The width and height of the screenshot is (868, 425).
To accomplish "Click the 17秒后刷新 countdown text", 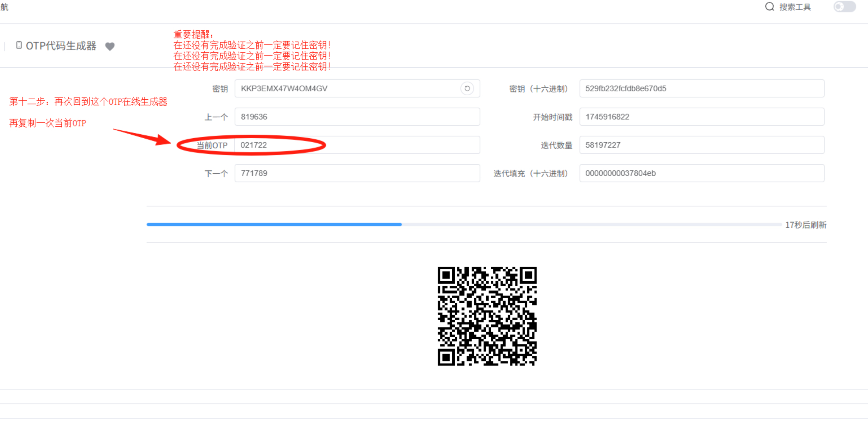I will (806, 225).
